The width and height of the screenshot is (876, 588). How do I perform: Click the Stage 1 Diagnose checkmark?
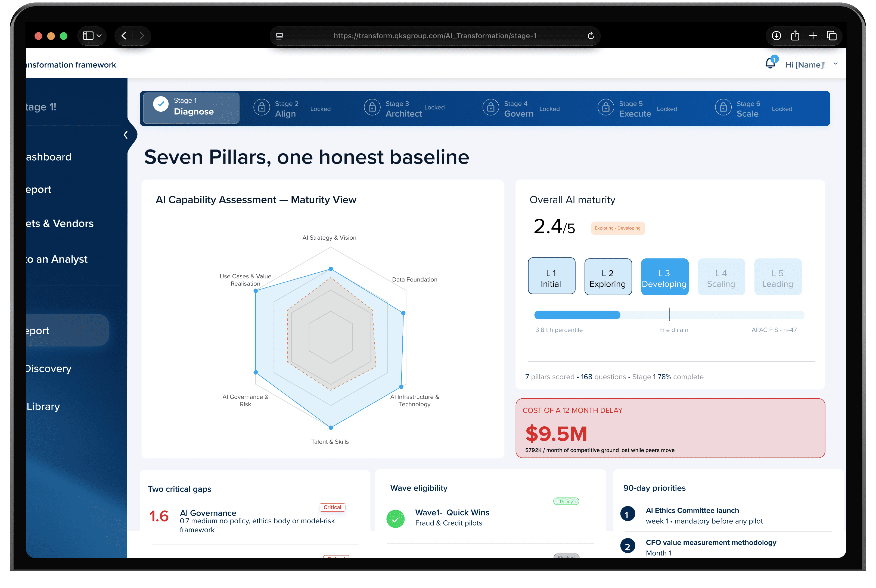(161, 104)
